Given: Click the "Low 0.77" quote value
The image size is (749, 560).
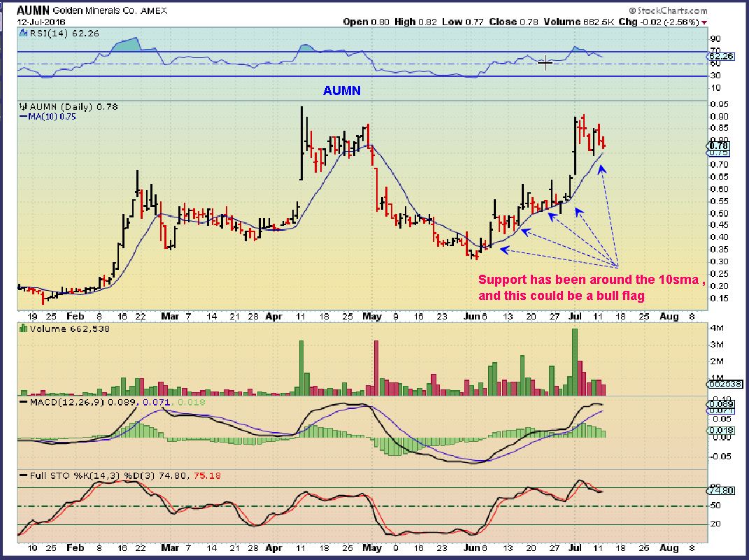Looking at the screenshot, I should [462, 22].
